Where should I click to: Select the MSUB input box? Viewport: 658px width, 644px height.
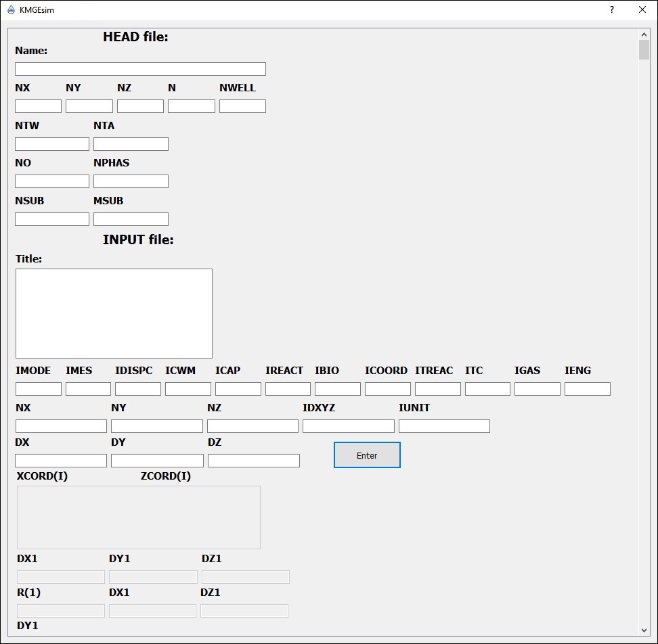(131, 219)
